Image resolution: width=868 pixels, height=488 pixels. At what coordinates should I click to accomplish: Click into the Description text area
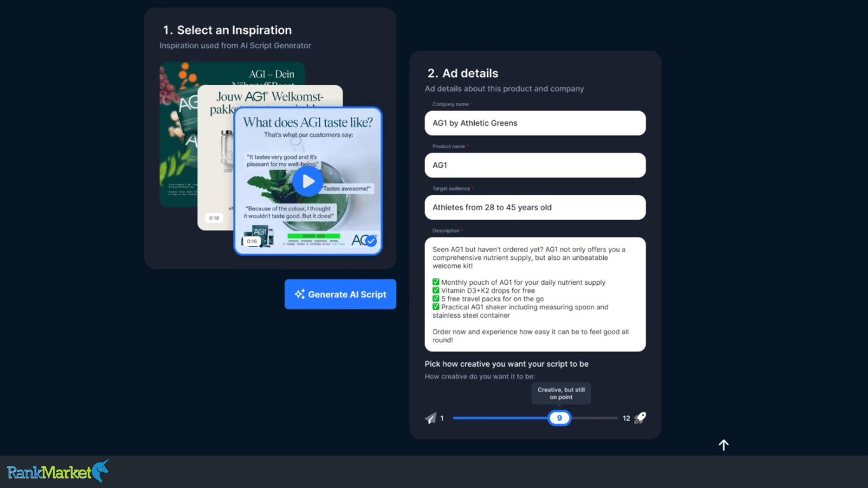(535, 294)
